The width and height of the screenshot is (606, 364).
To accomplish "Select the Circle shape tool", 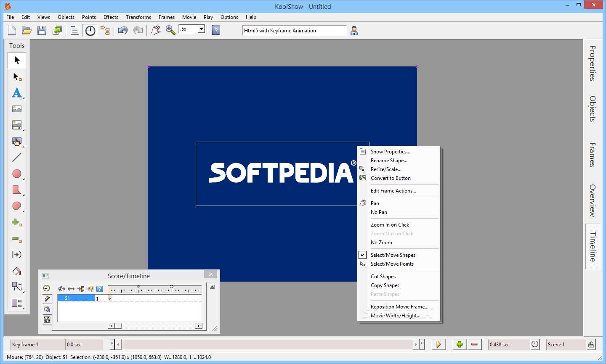I will (17, 174).
